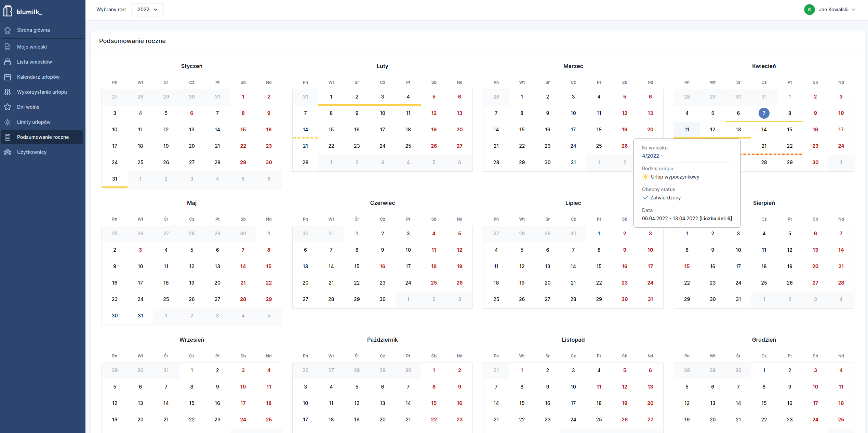Click January 31 in Styczeń calendar
The height and width of the screenshot is (433, 868).
coord(115,179)
